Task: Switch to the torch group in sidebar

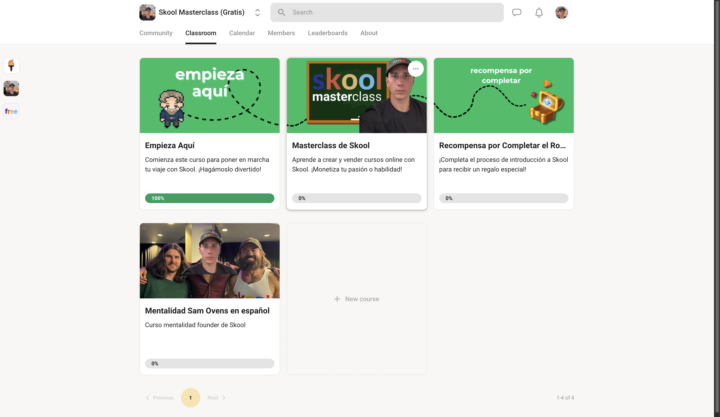Action: click(11, 66)
